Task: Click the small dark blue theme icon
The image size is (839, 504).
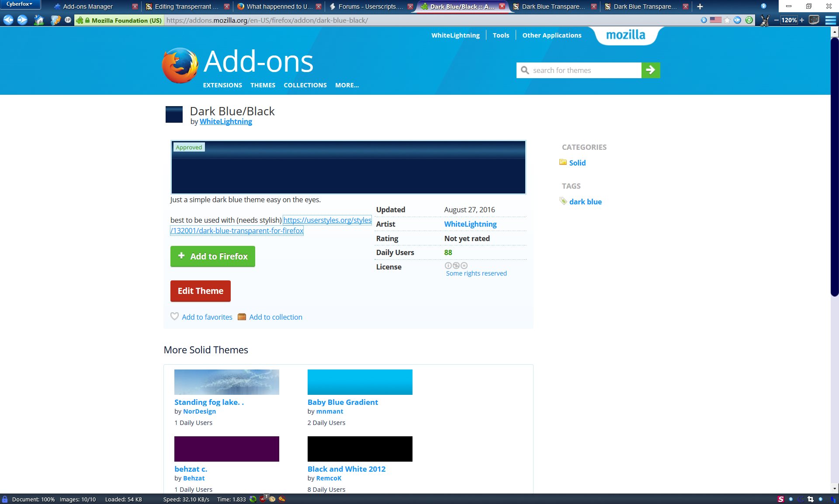Action: (174, 114)
